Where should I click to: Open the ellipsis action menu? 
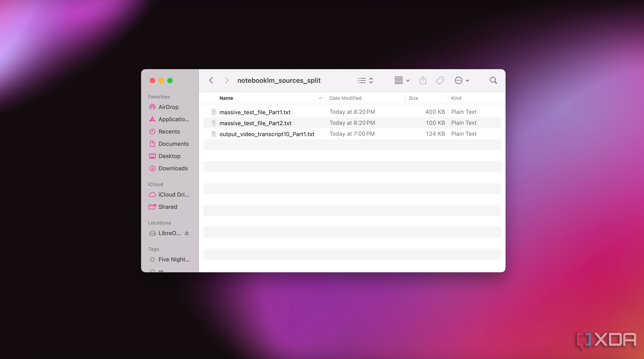(462, 80)
